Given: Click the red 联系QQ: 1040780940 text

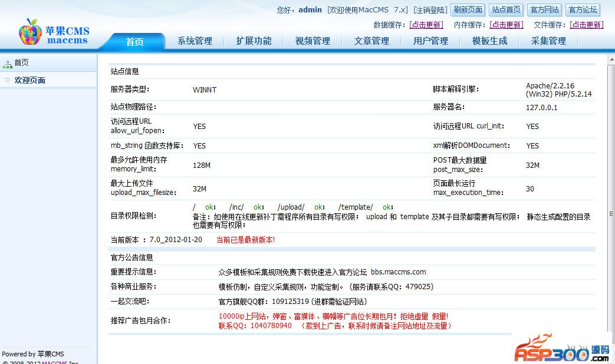Looking at the screenshot, I should [255, 326].
